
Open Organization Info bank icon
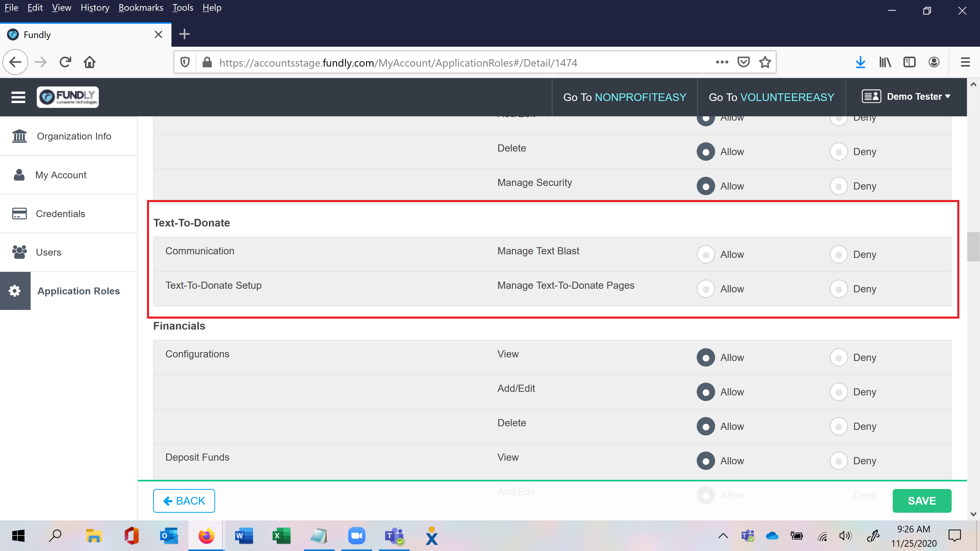(19, 136)
